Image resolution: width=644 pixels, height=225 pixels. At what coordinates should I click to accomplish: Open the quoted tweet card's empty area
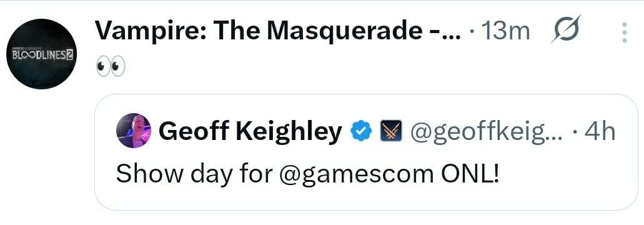pos(567,181)
